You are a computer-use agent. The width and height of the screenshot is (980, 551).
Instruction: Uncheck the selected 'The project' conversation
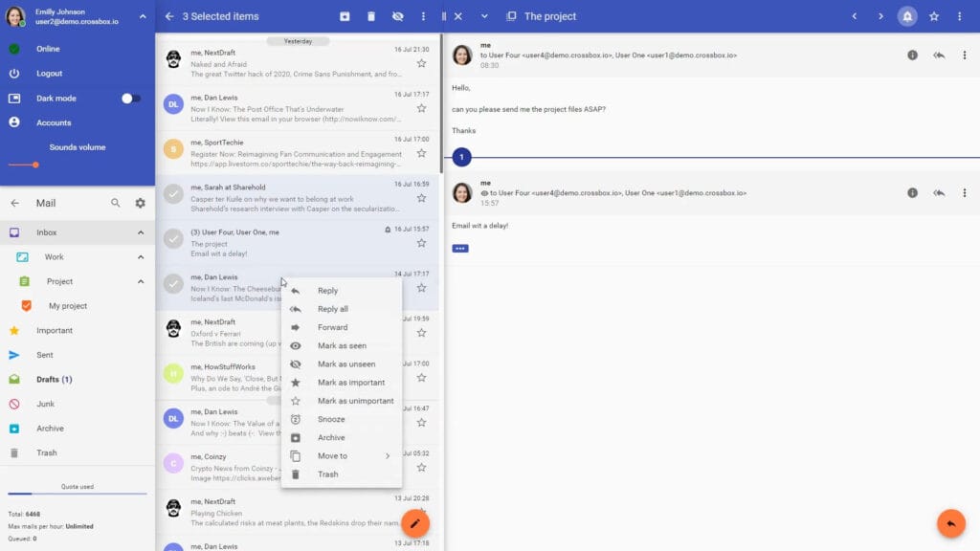[173, 238]
